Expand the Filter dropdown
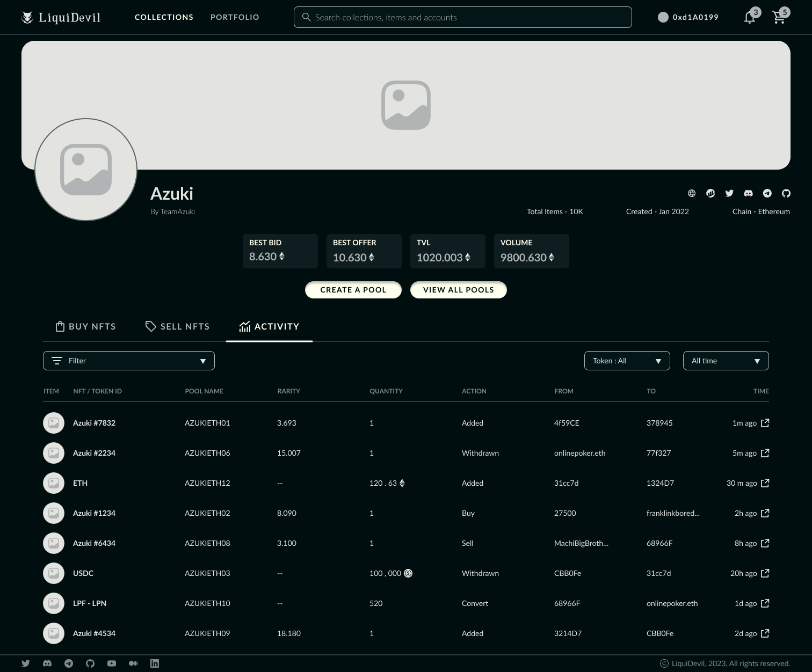Image resolution: width=812 pixels, height=672 pixels. (129, 361)
